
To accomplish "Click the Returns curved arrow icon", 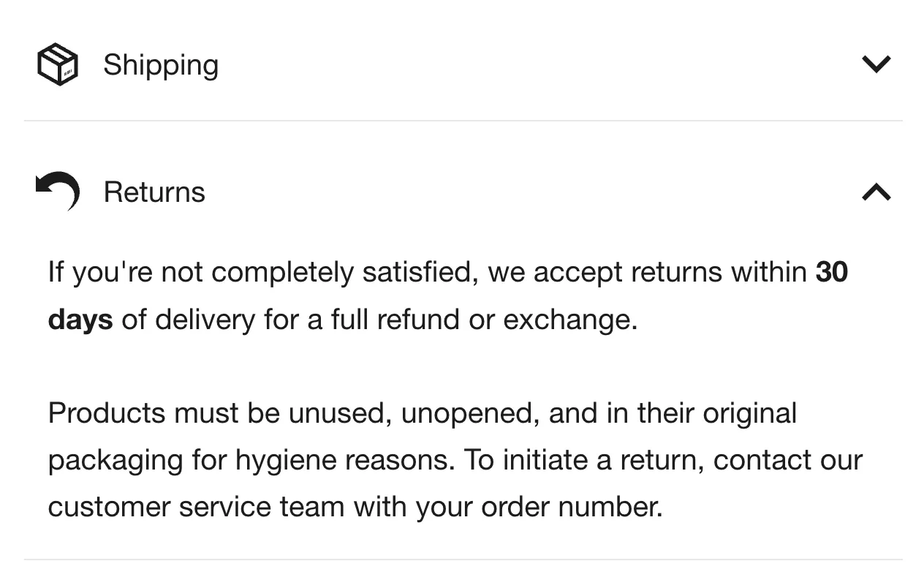I will (58, 191).
